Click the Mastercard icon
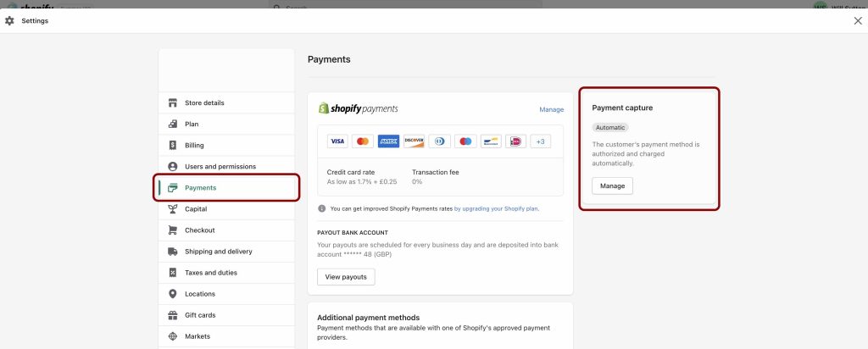 [363, 141]
